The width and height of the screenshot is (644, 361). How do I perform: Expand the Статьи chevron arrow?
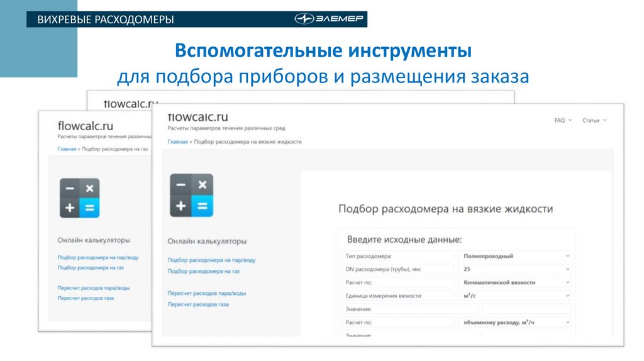[604, 120]
